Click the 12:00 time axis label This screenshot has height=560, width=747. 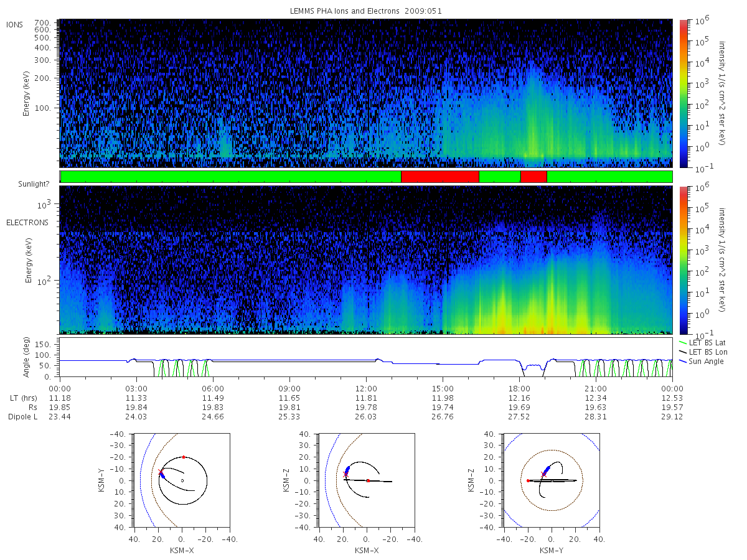click(x=366, y=387)
